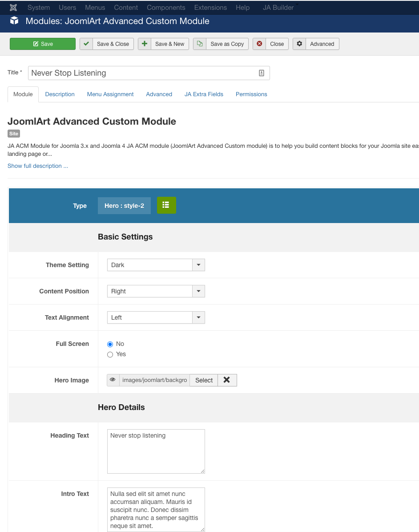419x532 pixels.
Task: Click the Show full description link
Action: pyautogui.click(x=38, y=166)
